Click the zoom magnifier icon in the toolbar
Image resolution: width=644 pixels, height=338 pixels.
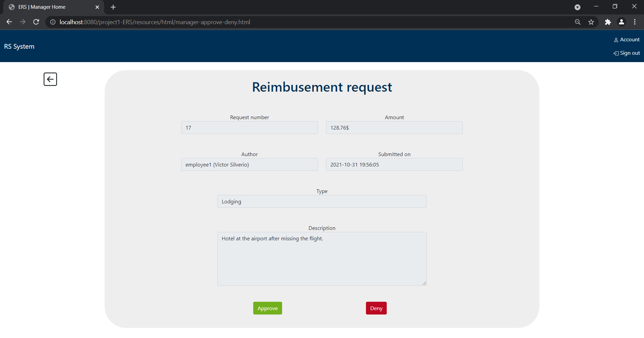coord(578,22)
